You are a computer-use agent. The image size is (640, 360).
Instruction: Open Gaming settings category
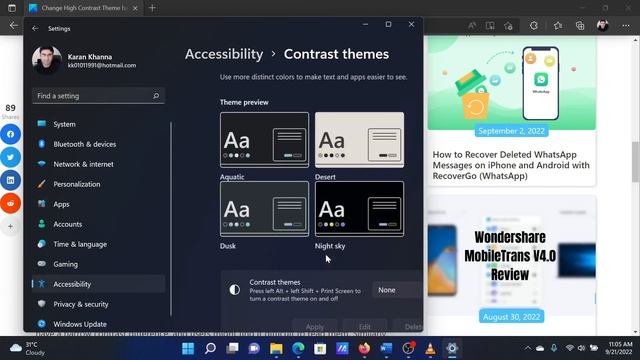point(98,264)
